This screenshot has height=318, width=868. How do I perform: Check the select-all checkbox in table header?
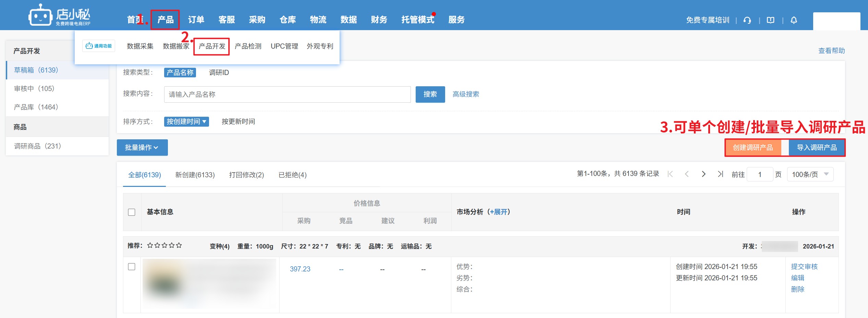click(132, 212)
